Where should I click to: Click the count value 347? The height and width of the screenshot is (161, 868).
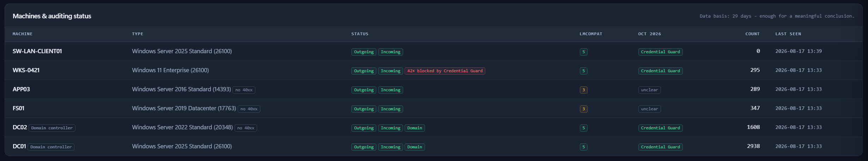(x=755, y=108)
